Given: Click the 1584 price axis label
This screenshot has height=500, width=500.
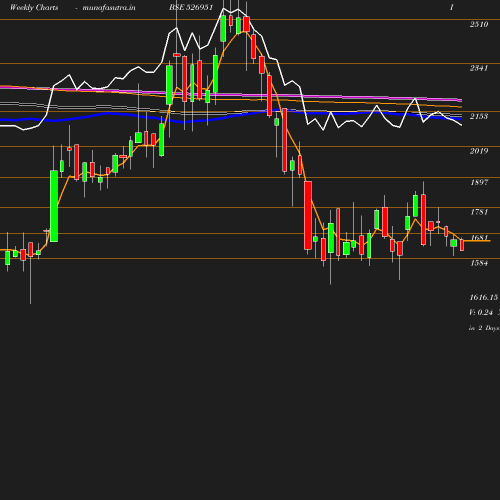Looking at the screenshot, I should 479,263.
